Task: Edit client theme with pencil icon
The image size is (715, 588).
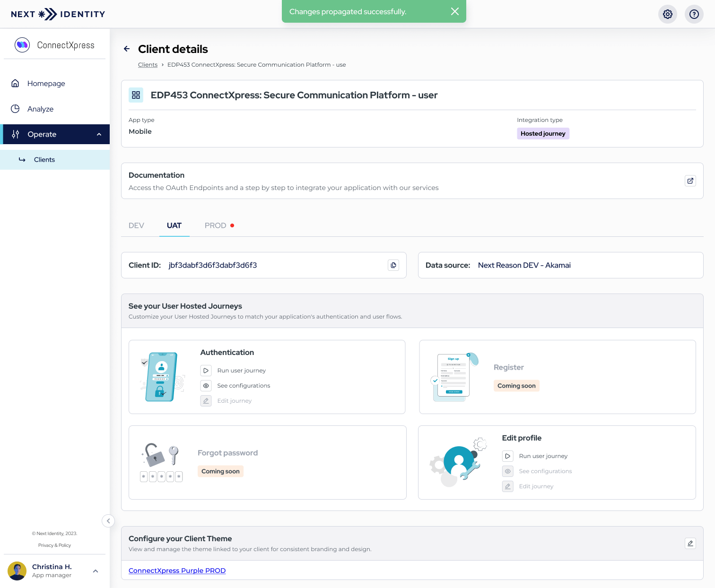Action: coord(690,543)
